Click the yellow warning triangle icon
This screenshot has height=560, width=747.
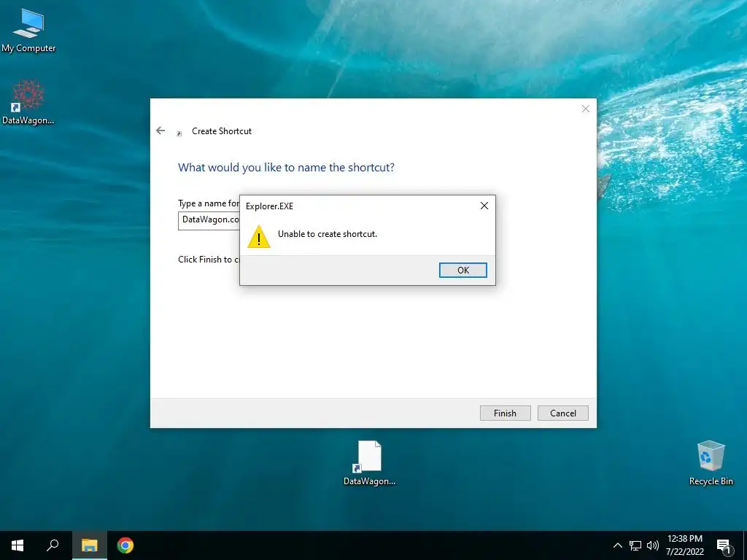(x=259, y=236)
